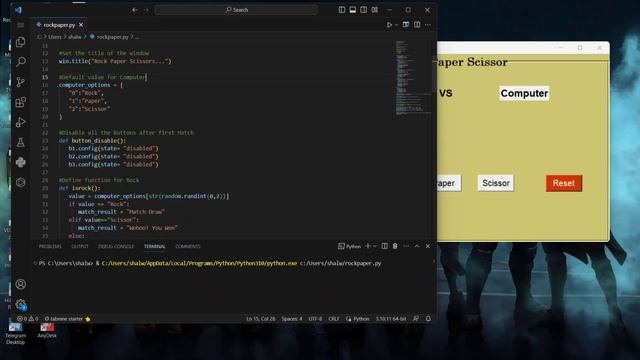Select the rockpaper.py editor tab
Screen dimensions: 640x360
click(59, 25)
